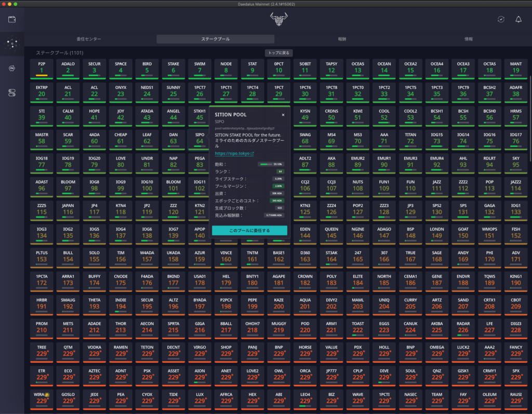This screenshot has height=414, width=532.
Task: Open the 報酬 tab
Action: [x=342, y=39]
